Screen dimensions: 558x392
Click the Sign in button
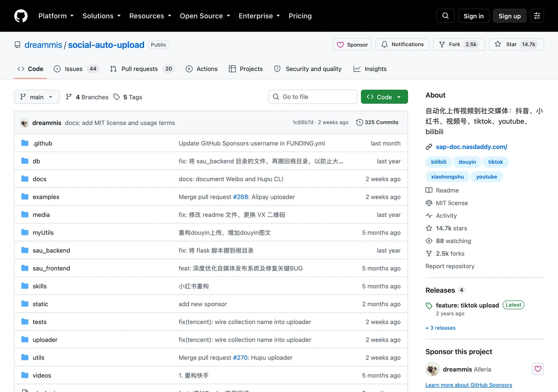click(x=474, y=16)
